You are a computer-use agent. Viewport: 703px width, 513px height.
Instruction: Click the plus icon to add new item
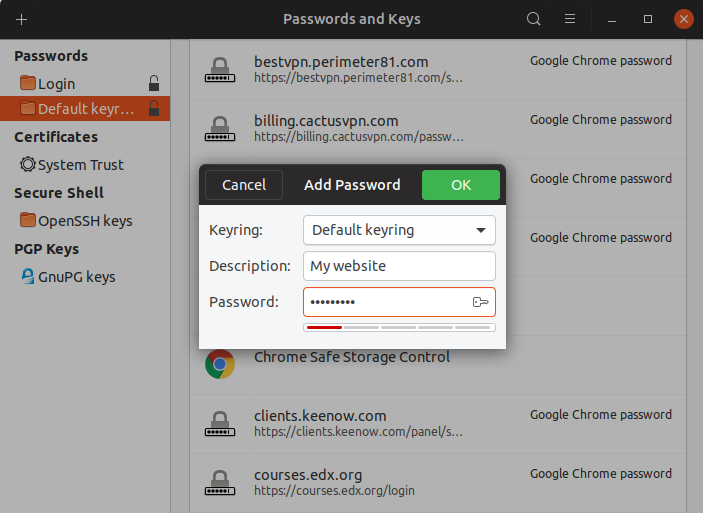[x=21, y=19]
